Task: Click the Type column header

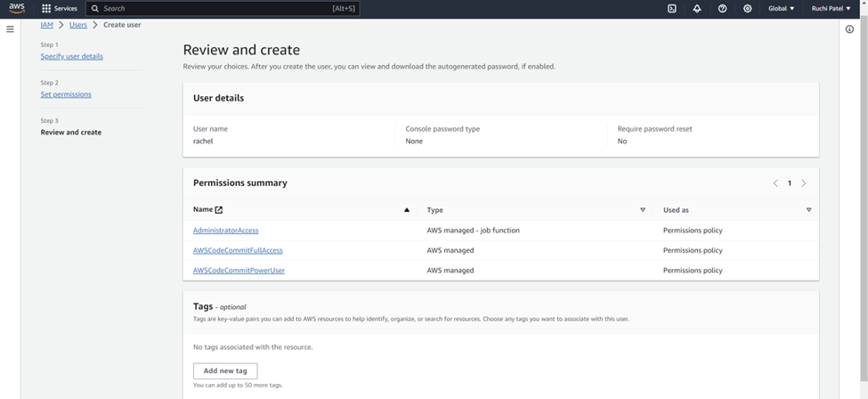Action: pyautogui.click(x=434, y=210)
